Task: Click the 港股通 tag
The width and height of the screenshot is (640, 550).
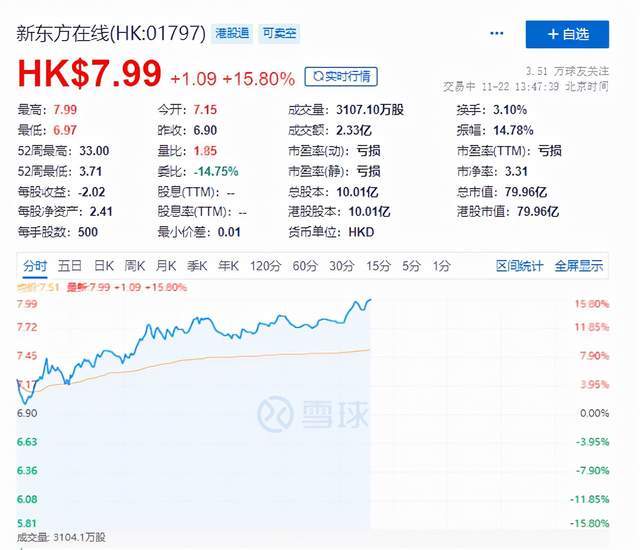Action: tap(232, 33)
